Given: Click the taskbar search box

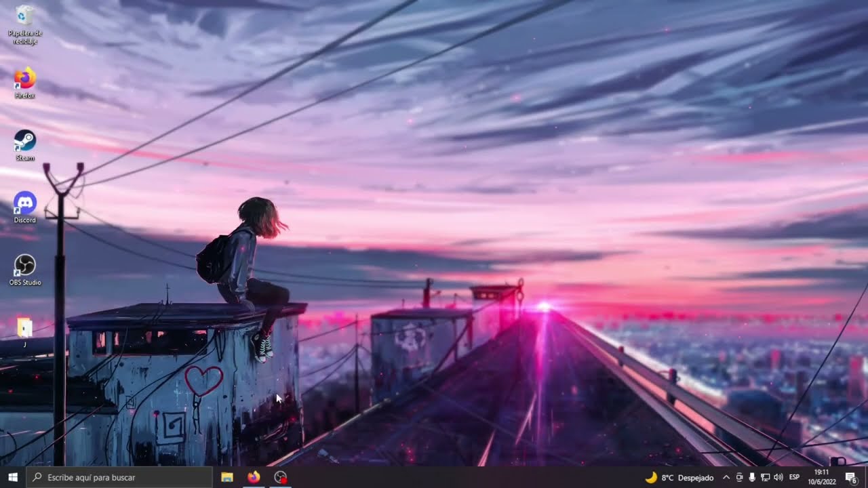Looking at the screenshot, I should tap(119, 477).
